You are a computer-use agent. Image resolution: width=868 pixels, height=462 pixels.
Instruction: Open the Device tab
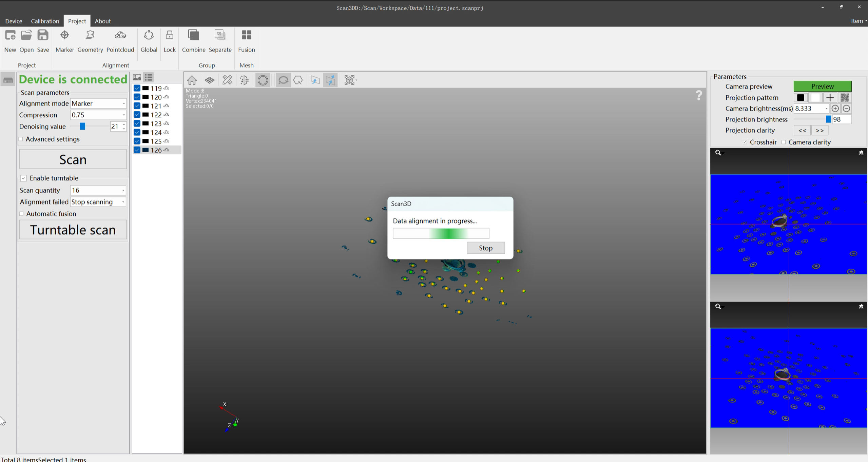pyautogui.click(x=14, y=21)
